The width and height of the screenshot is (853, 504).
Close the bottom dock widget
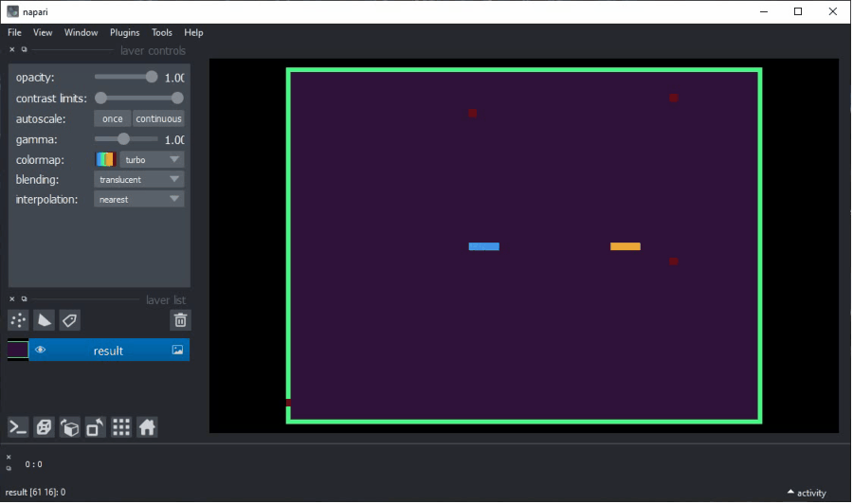click(x=9, y=458)
